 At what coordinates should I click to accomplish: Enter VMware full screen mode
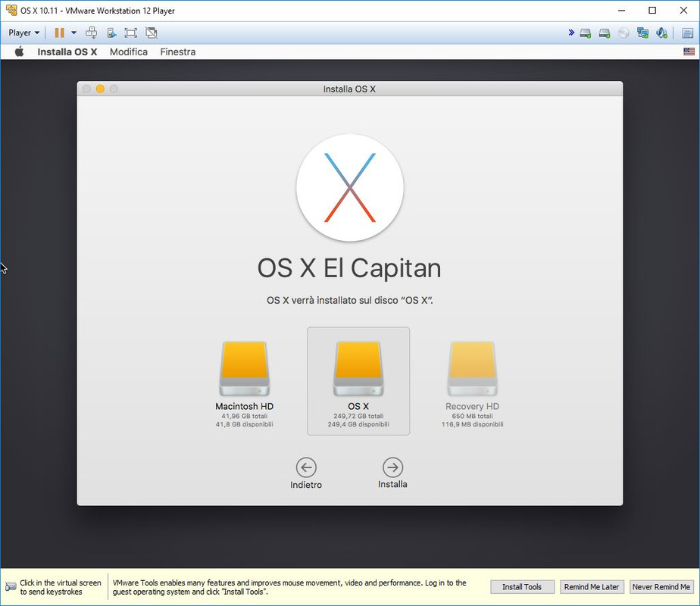[131, 33]
